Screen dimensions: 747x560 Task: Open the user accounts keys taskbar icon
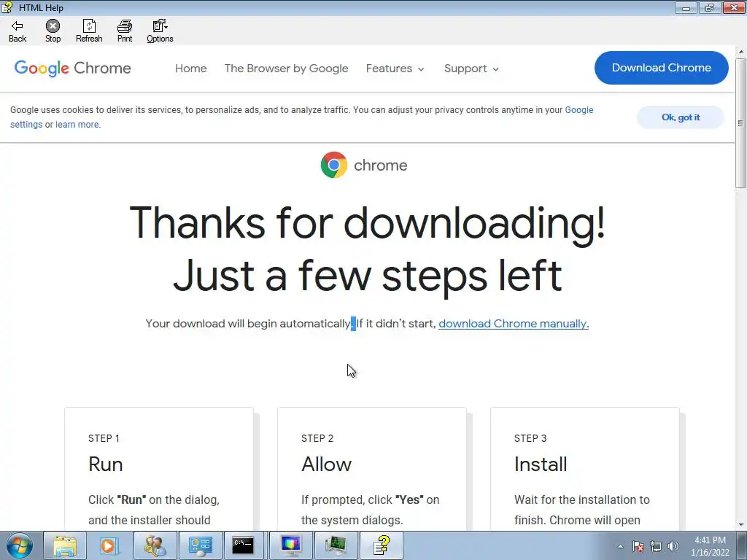[155, 545]
